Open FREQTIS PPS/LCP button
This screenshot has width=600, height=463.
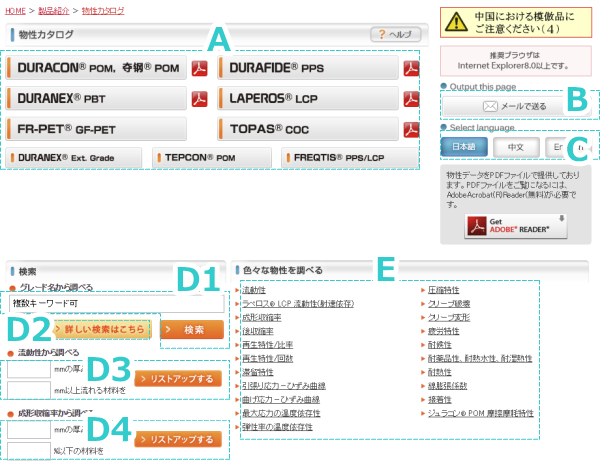[350, 158]
